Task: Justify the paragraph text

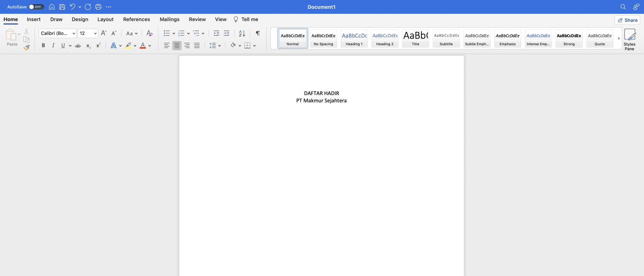Action: pyautogui.click(x=197, y=45)
